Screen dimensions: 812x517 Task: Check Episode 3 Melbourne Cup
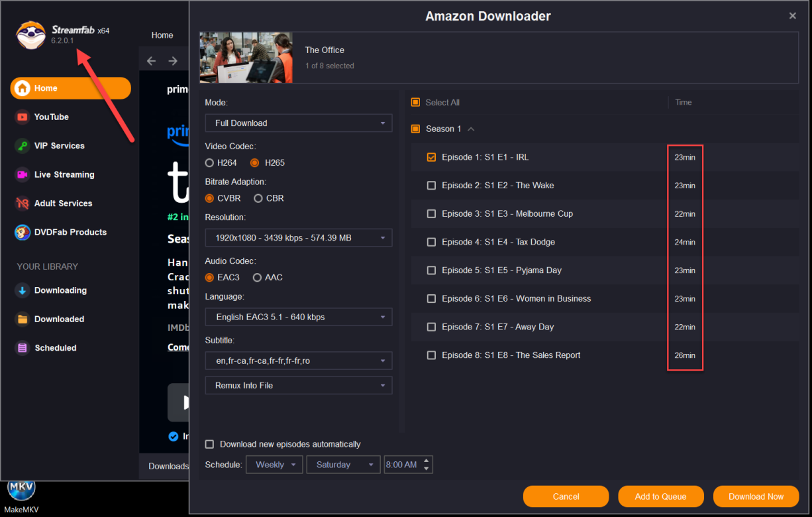click(x=431, y=213)
